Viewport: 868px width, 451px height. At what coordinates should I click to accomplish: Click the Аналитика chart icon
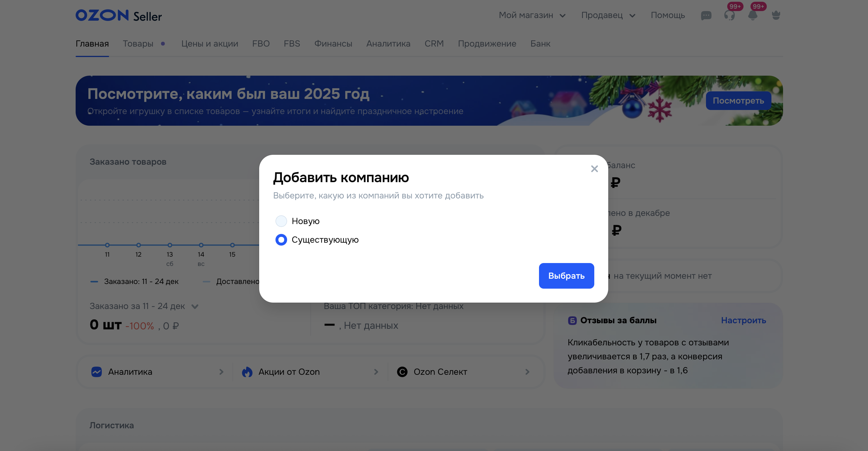tap(96, 372)
